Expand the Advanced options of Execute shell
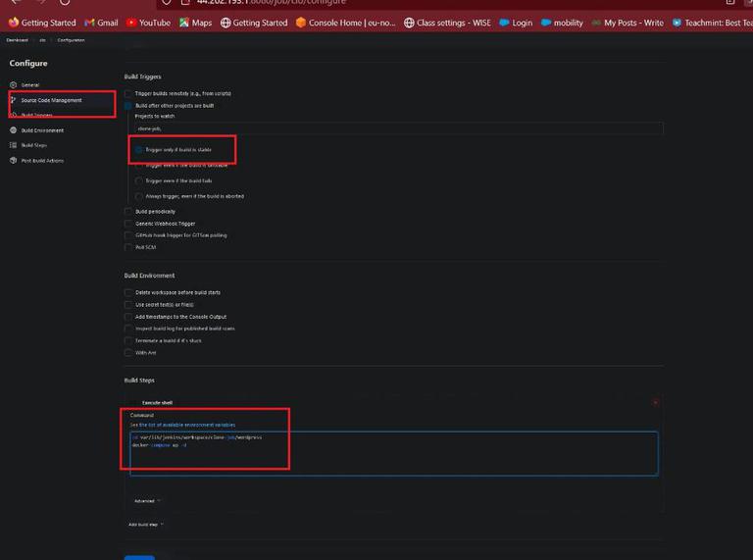The width and height of the screenshot is (753, 560). click(x=147, y=501)
